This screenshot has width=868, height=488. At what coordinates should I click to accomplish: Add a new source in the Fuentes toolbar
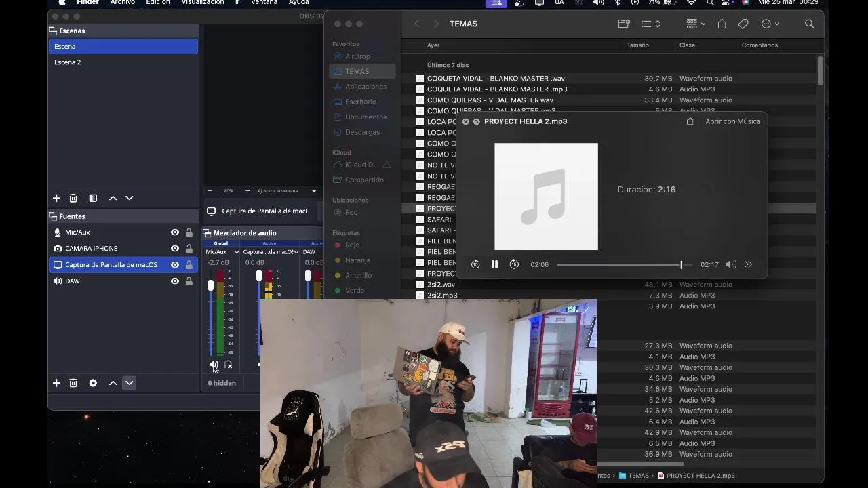click(56, 383)
